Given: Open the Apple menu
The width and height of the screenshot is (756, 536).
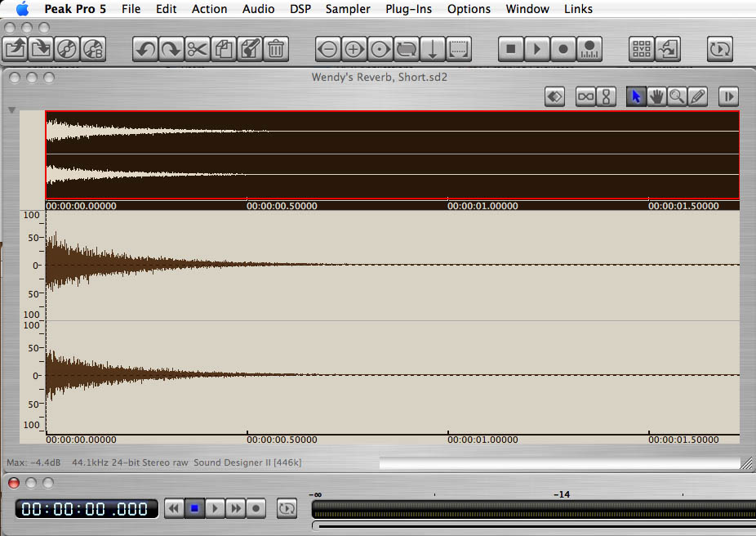Looking at the screenshot, I should pyautogui.click(x=22, y=9).
